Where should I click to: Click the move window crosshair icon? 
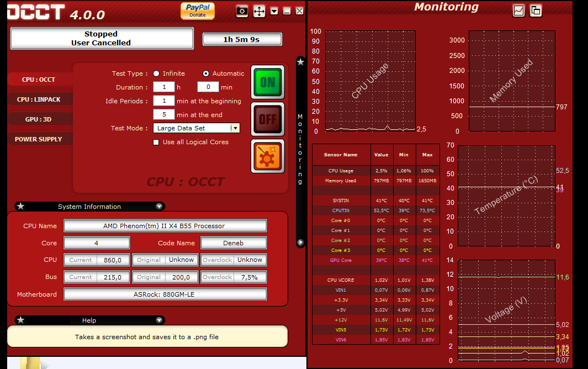pyautogui.click(x=259, y=11)
